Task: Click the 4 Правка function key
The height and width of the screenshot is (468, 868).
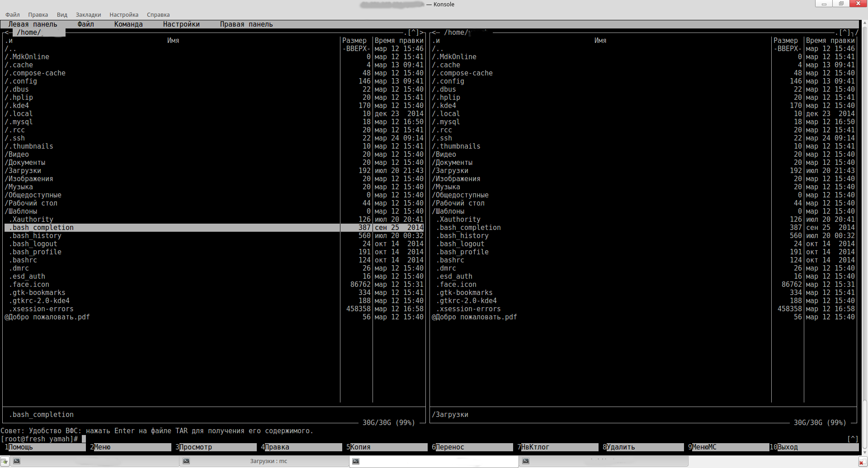Action: click(x=302, y=447)
